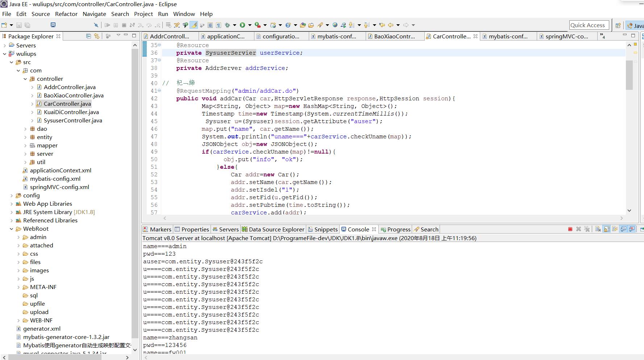Click the editor vertical scrollbar thumb
Screen dimensions: 644x360
click(x=629, y=75)
